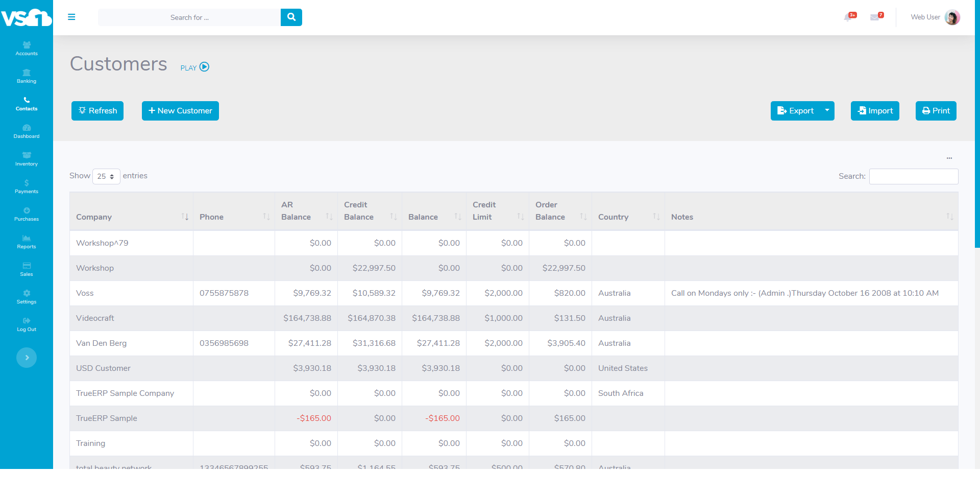Open the Export dropdown arrow
This screenshot has width=980, height=494.
tap(827, 110)
